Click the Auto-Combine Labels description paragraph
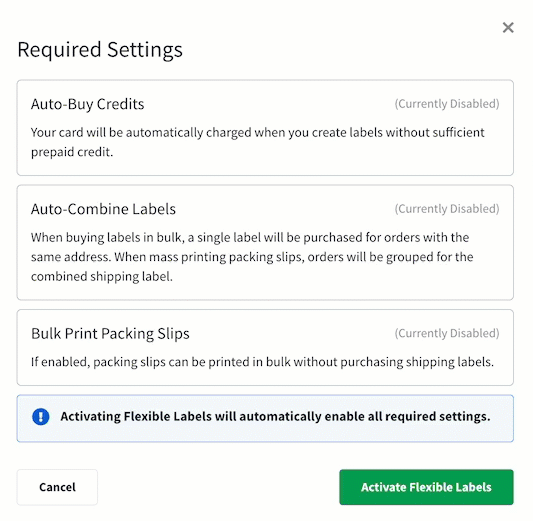The image size is (533, 521). [252, 257]
